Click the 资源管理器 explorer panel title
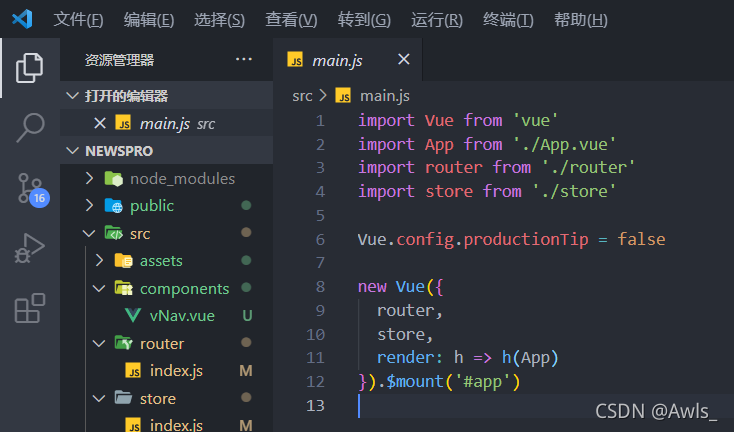 [119, 60]
